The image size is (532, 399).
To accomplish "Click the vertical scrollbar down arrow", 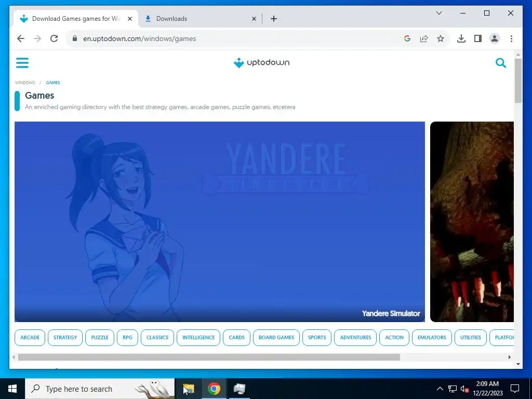I will coord(518,364).
